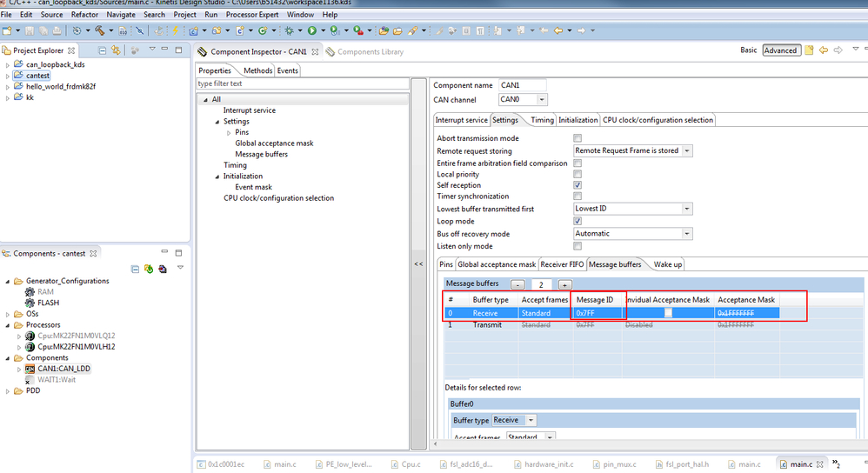This screenshot has width=868, height=473.
Task: Click the forward arrow in Component Inspector
Action: (x=838, y=50)
